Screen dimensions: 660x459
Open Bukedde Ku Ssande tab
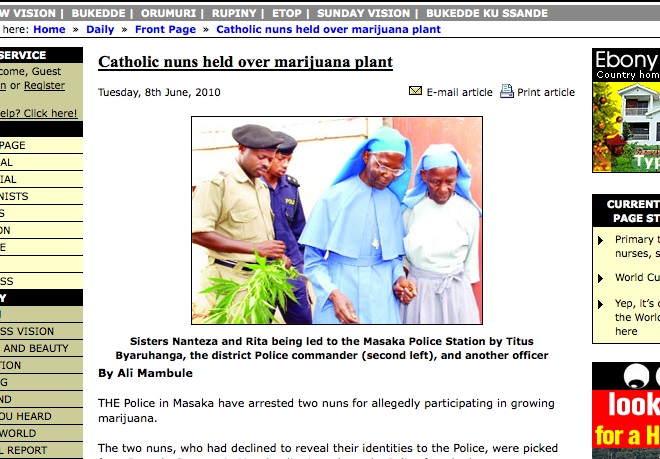point(487,13)
